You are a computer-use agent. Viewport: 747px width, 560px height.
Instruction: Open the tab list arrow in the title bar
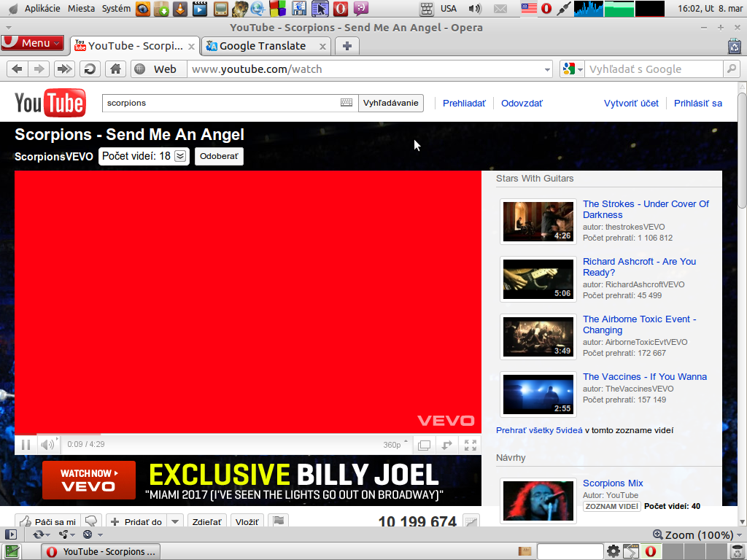pos(9,28)
